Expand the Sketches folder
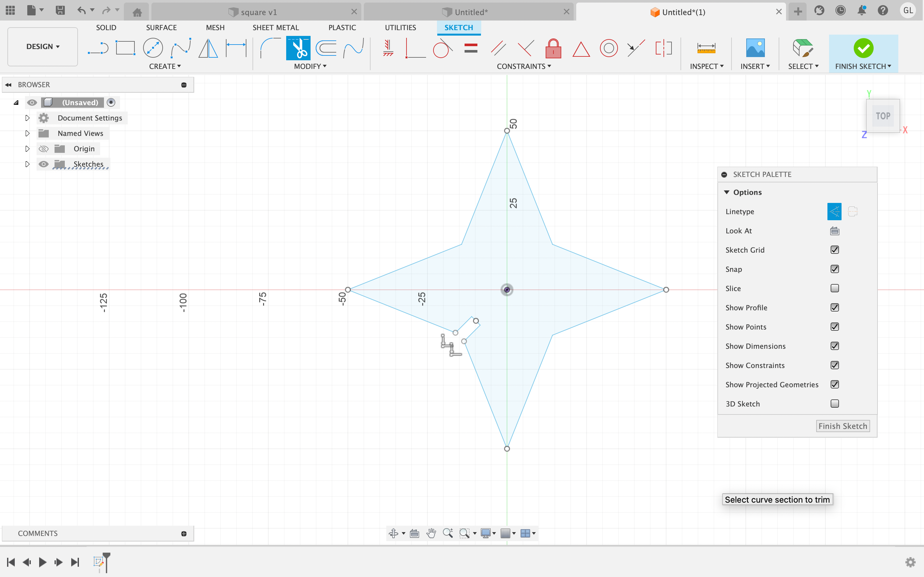The width and height of the screenshot is (924, 577). [x=27, y=164]
